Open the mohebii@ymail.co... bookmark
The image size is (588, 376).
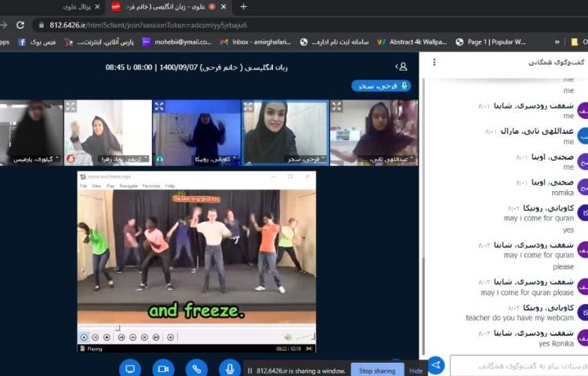[177, 42]
